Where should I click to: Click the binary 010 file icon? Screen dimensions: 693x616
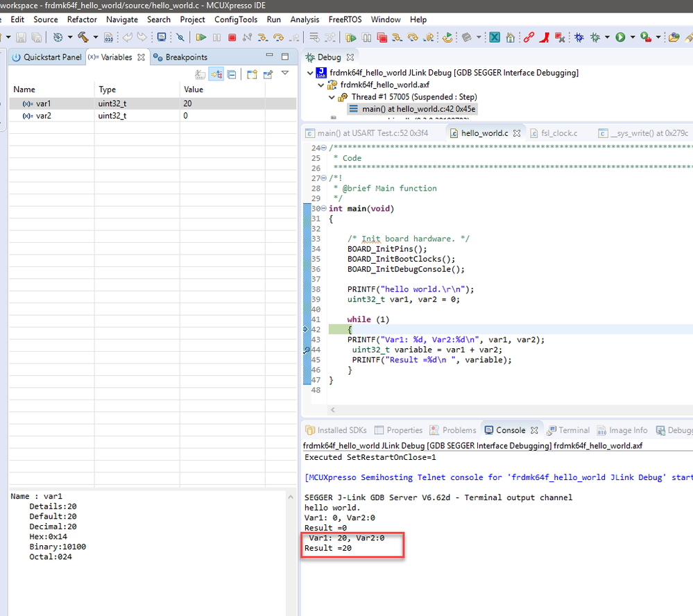point(109,37)
